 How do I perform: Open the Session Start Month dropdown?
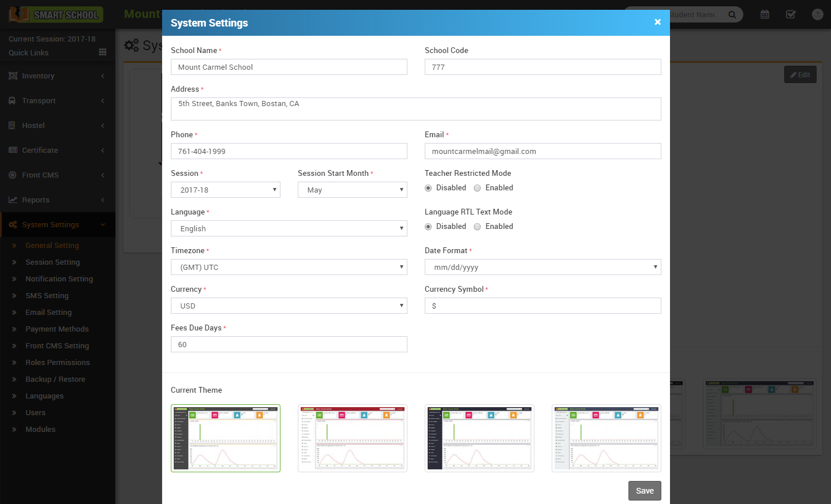pos(352,190)
